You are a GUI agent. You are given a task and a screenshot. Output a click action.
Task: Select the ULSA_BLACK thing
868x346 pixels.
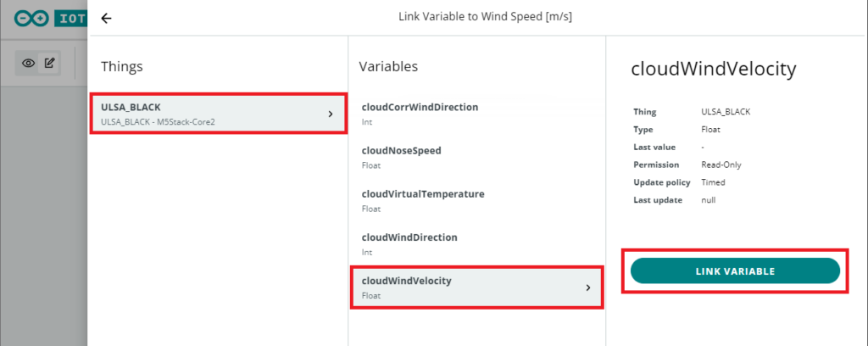203,114
